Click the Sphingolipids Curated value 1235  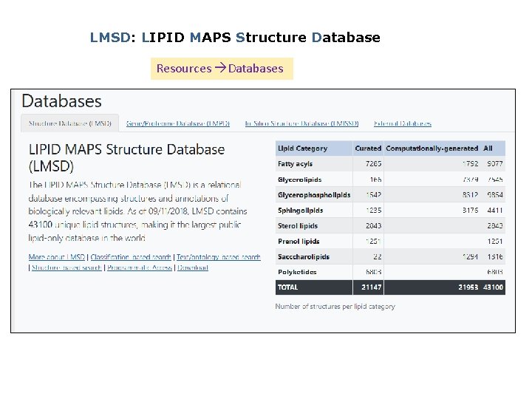(374, 211)
